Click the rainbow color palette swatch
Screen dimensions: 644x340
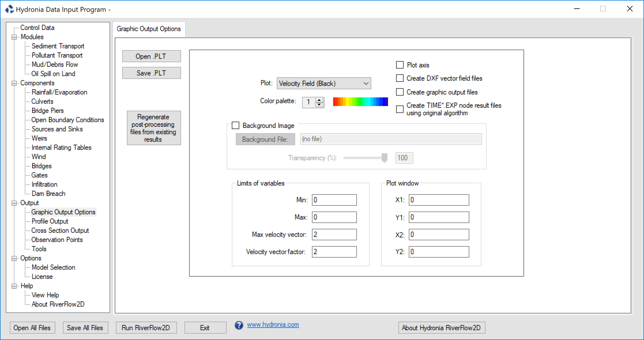pyautogui.click(x=361, y=102)
